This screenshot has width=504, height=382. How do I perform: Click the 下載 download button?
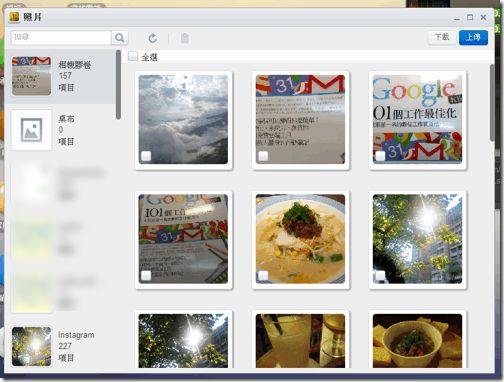[442, 37]
